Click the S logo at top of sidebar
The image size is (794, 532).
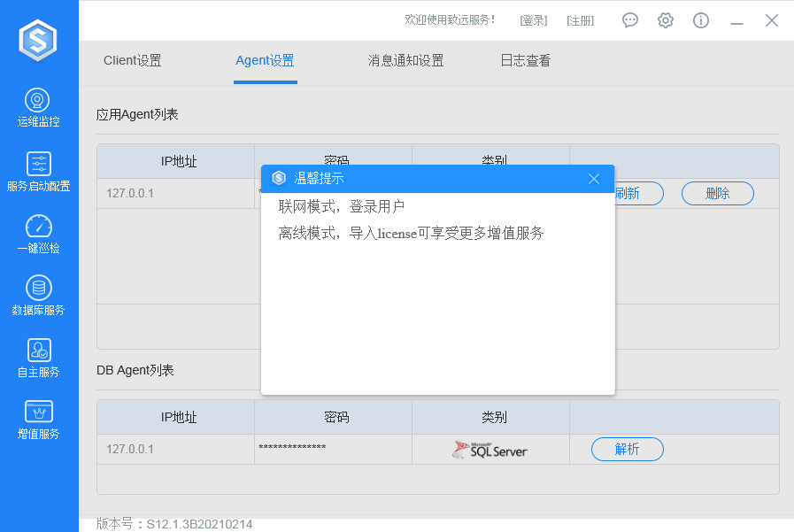point(38,40)
